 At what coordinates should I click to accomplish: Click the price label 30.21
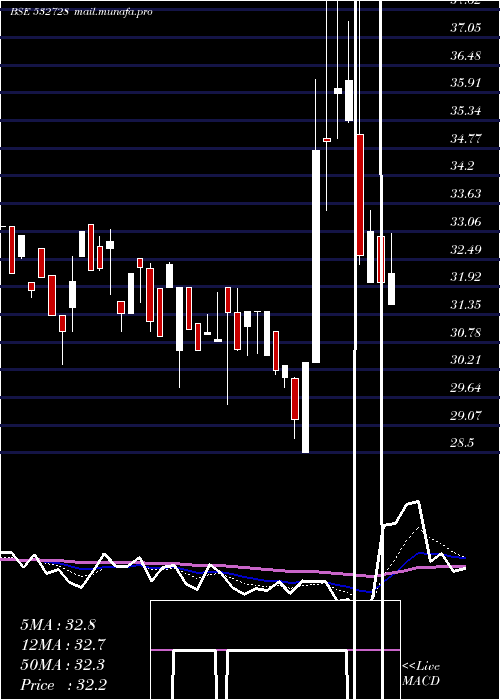click(x=466, y=360)
